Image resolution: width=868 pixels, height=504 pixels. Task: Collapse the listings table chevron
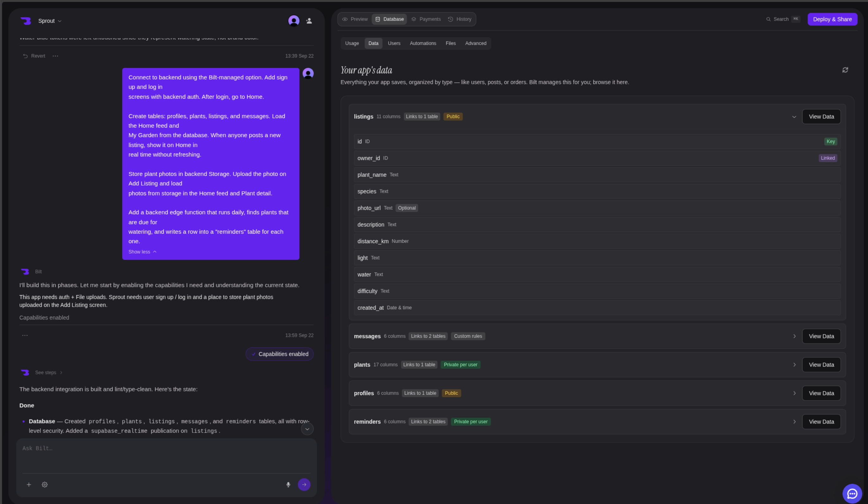click(x=794, y=117)
